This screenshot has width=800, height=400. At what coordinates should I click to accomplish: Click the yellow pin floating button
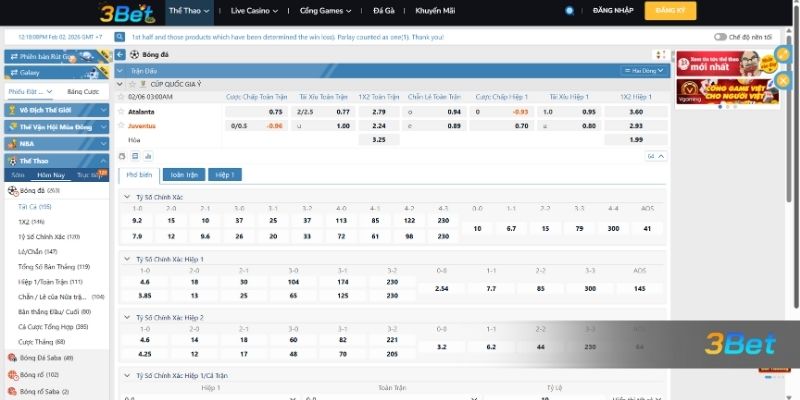[x=783, y=54]
